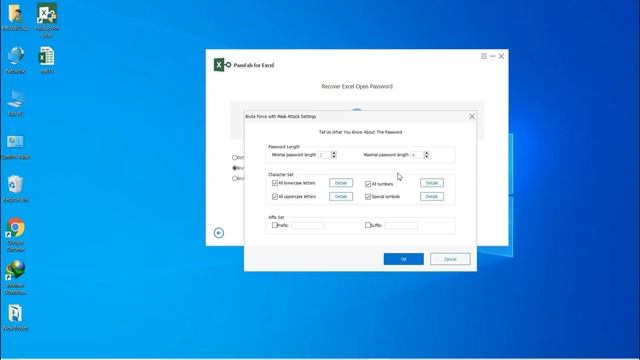This screenshot has height=360, width=640.
Task: Enable the Prefix checkbox
Action: (x=275, y=225)
